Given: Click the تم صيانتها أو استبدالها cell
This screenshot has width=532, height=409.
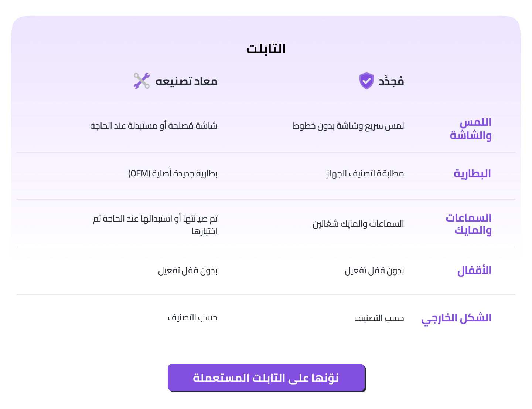Looking at the screenshot, I should pos(155,224).
